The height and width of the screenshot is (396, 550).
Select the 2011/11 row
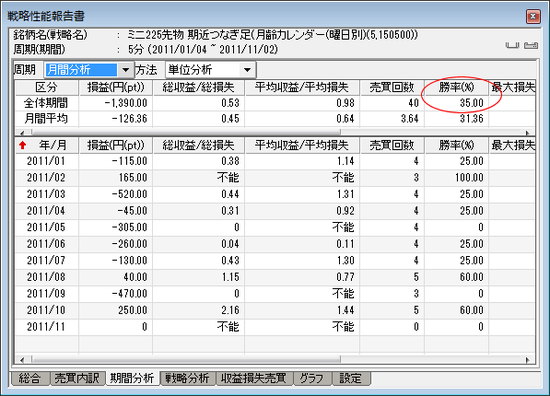click(x=275, y=327)
